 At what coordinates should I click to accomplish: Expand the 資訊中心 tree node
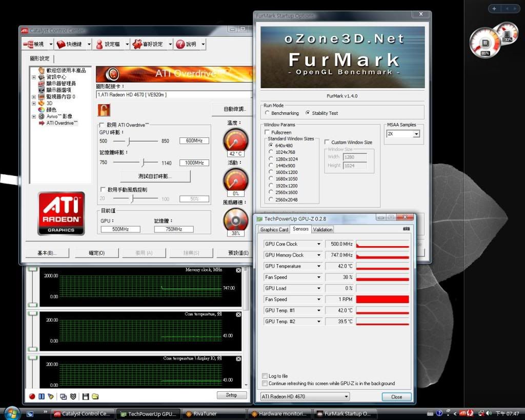(x=34, y=77)
